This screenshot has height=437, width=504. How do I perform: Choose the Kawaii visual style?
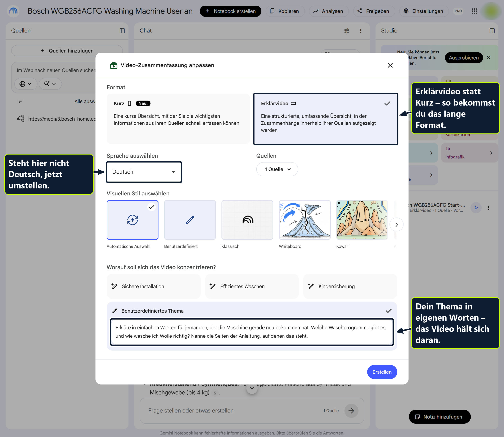point(362,220)
